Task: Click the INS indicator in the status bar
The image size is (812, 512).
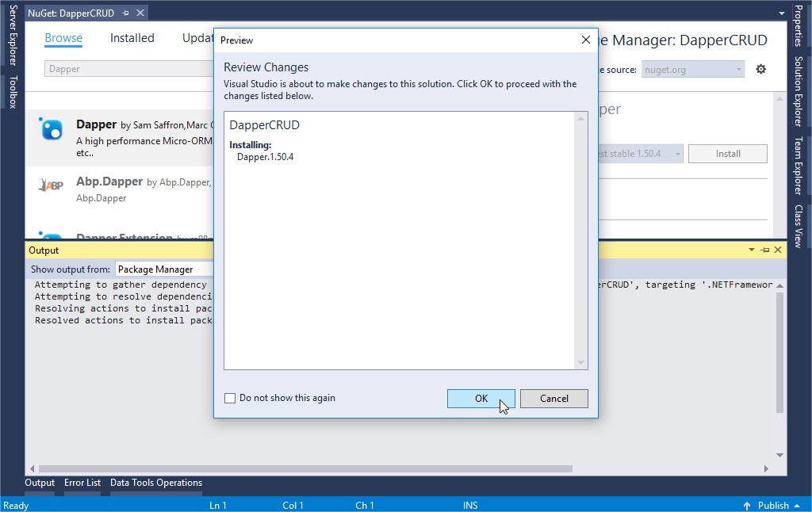Action: [469, 505]
